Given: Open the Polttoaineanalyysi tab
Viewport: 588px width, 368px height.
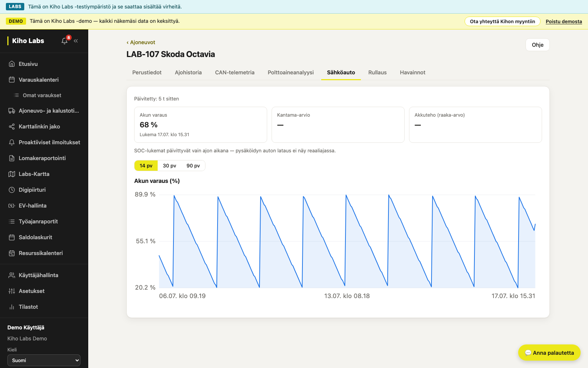Looking at the screenshot, I should pos(291,72).
